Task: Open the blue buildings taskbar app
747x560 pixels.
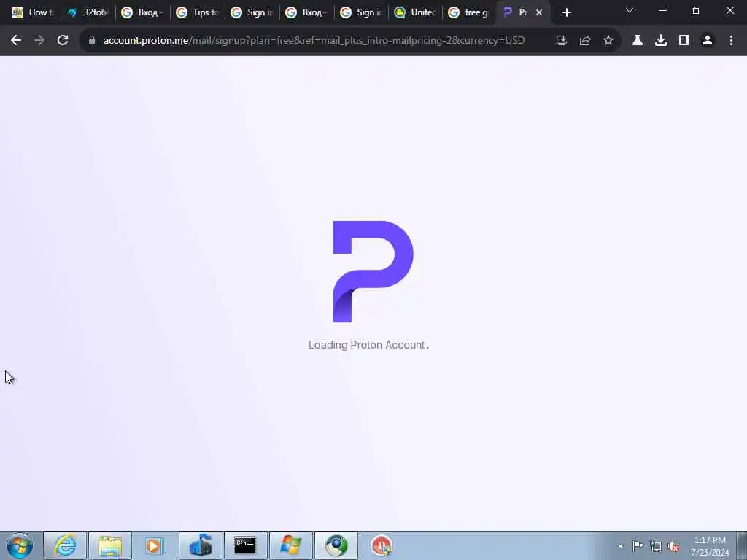Action: [x=201, y=545]
